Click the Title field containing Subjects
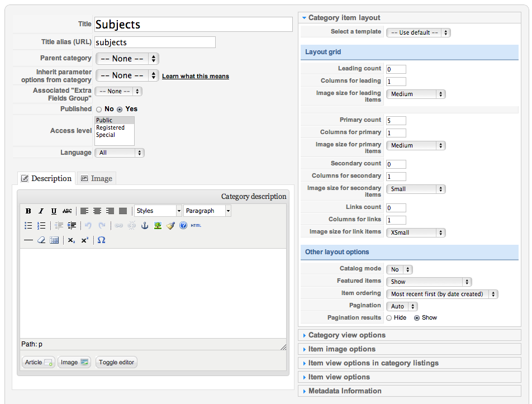Image resolution: width=532 pixels, height=404 pixels. coord(193,25)
